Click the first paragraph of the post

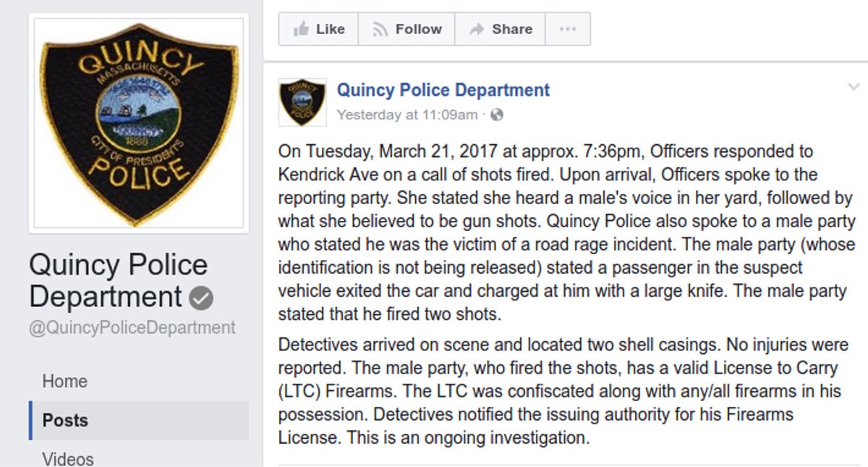pyautogui.click(x=557, y=233)
